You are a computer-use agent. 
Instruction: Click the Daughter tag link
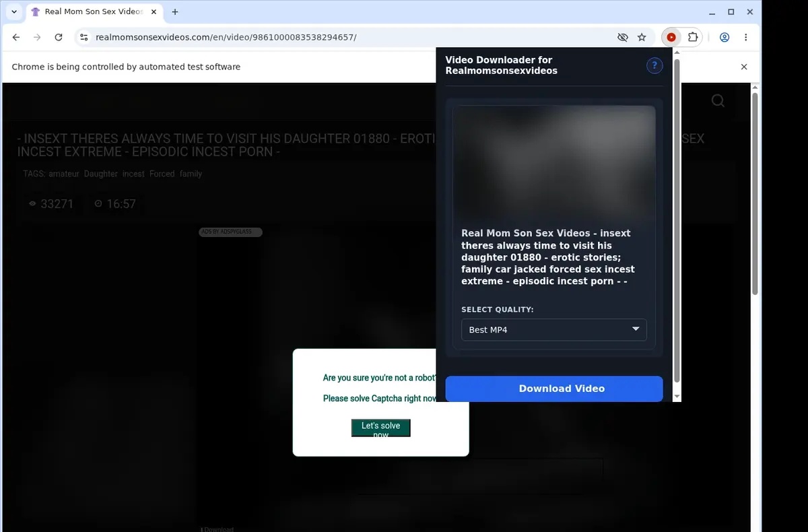tap(101, 174)
